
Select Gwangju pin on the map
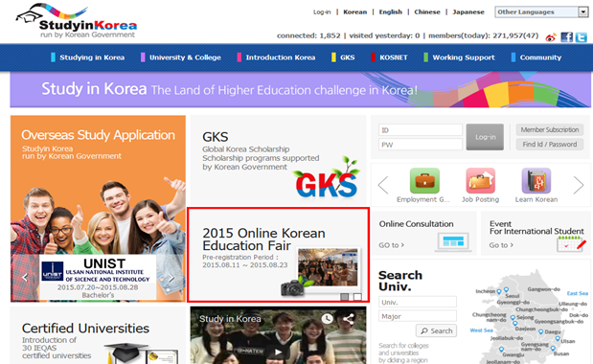(x=501, y=350)
